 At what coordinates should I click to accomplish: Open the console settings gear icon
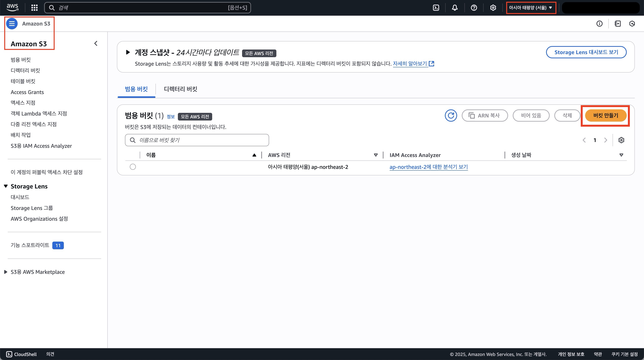click(493, 8)
